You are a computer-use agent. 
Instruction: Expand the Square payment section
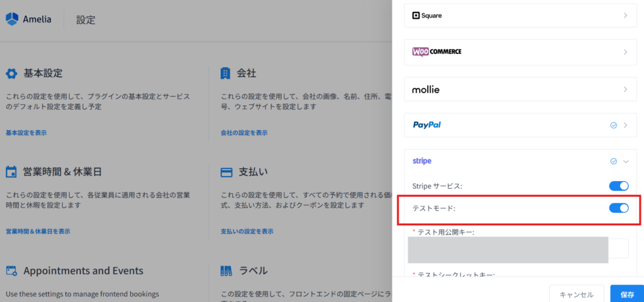tap(625, 15)
